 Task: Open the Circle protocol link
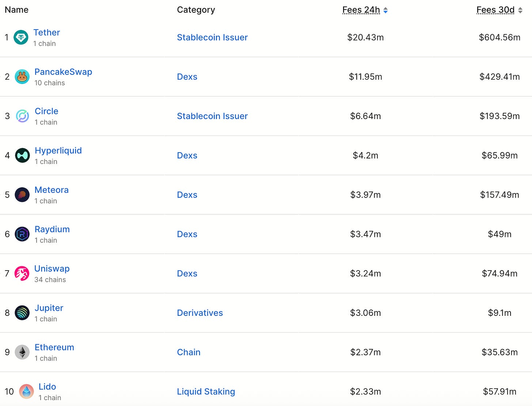[x=46, y=111]
